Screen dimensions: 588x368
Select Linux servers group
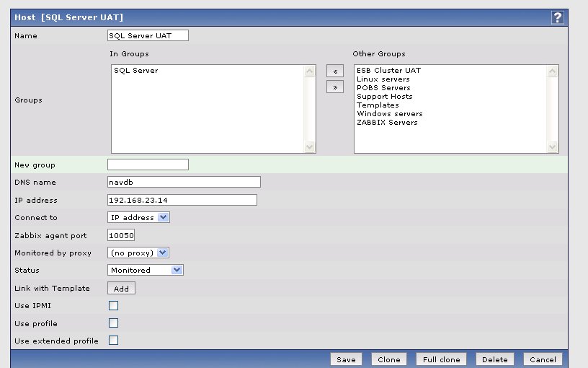click(383, 79)
